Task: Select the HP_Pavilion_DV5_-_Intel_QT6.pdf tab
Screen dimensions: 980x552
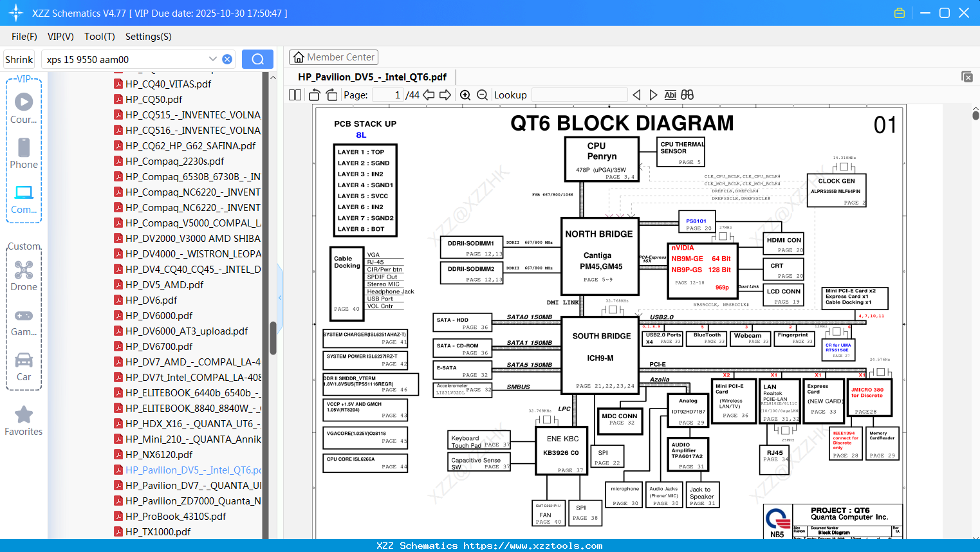Action: coord(372,77)
